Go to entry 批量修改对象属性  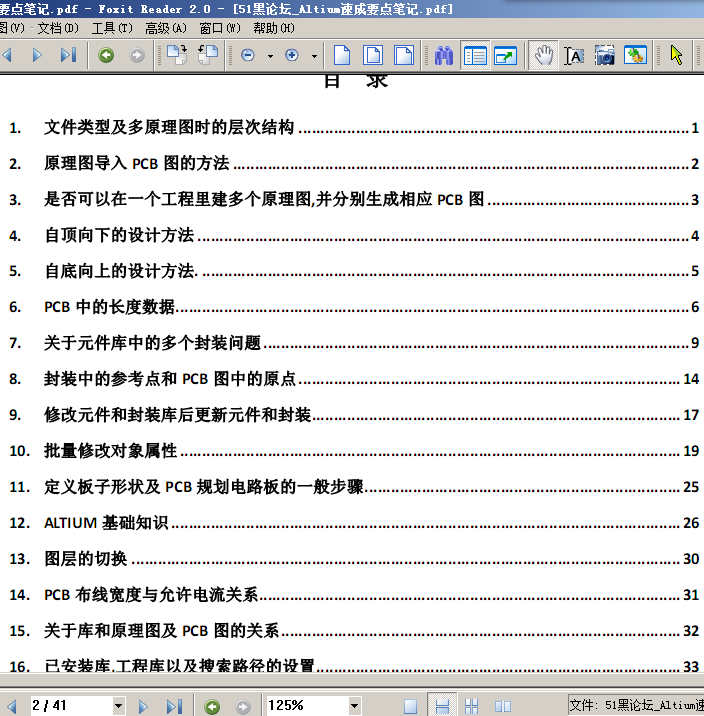point(110,451)
